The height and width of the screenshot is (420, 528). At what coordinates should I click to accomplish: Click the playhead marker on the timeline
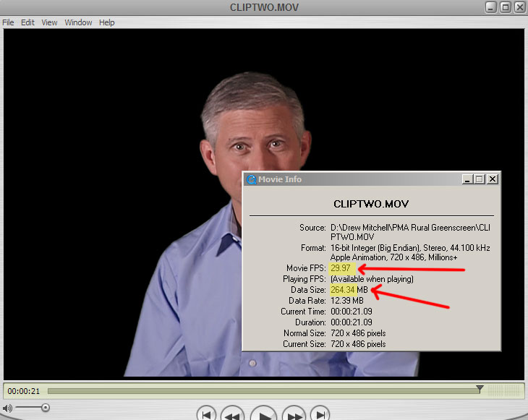coord(479,390)
